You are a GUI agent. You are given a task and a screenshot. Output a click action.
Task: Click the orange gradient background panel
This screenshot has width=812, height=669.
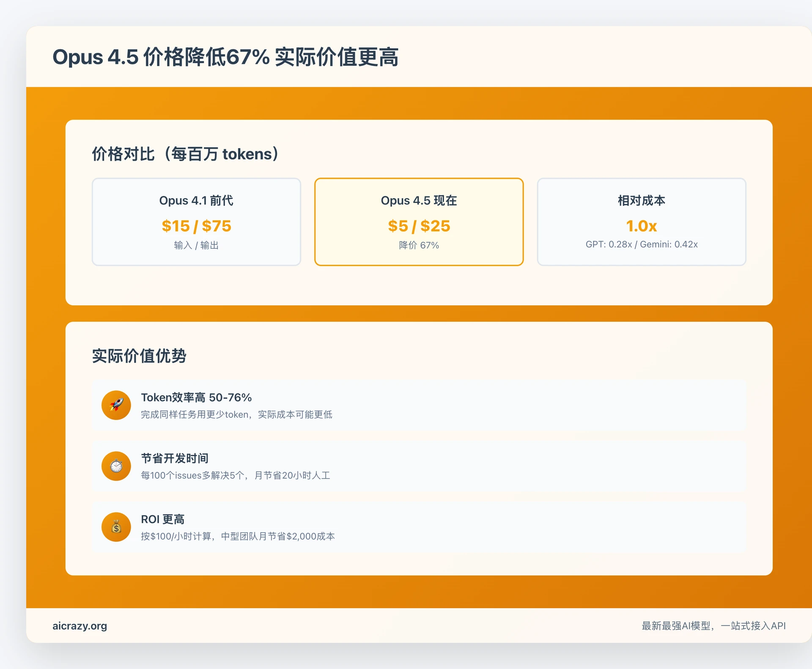click(419, 313)
